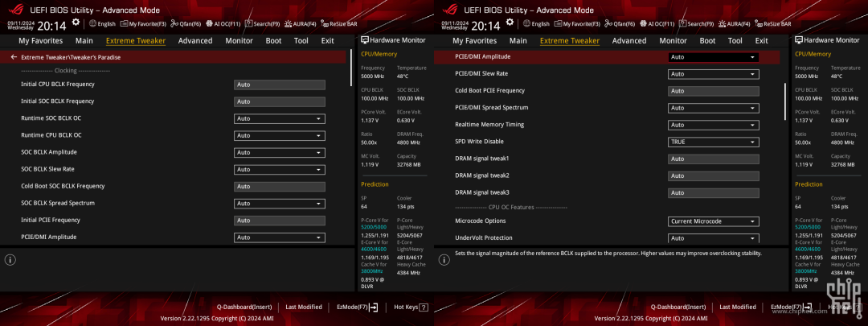Select Exit tab in CPU OC Features screenshot

click(762, 40)
